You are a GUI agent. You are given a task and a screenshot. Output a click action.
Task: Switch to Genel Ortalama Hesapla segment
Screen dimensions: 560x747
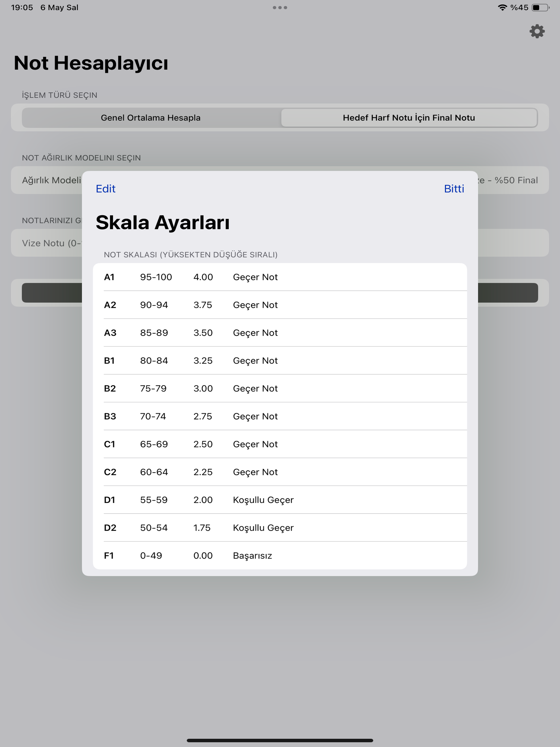pos(151,118)
